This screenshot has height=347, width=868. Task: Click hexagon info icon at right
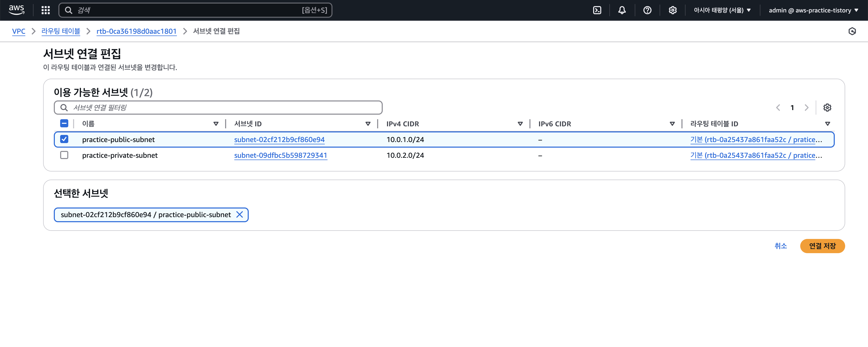coord(852,31)
